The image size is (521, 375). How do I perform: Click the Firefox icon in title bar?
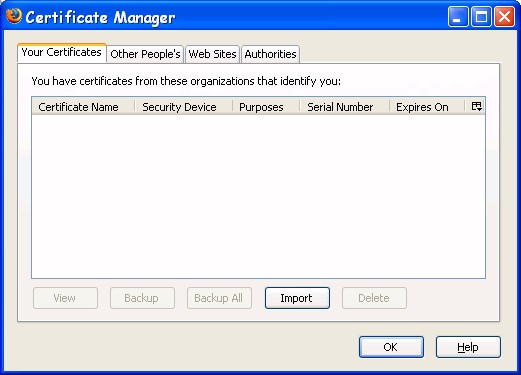click(14, 16)
